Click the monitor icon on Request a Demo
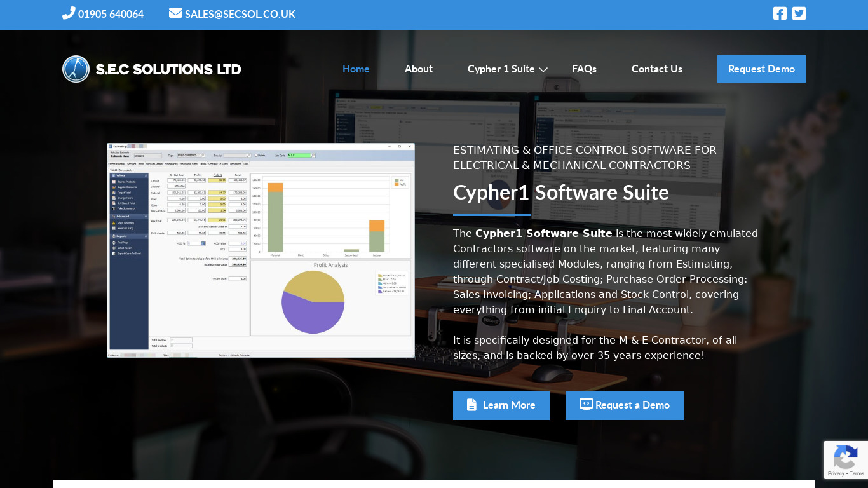868x488 pixels. tap(586, 405)
